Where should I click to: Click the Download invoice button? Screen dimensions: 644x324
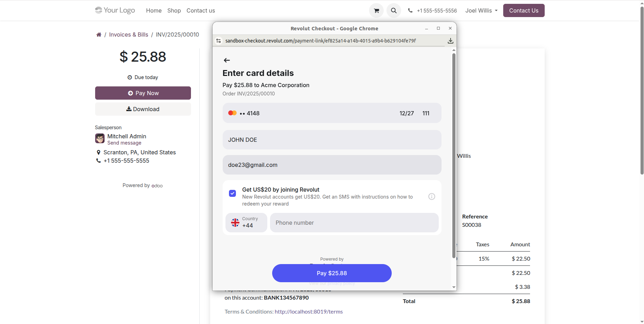pyautogui.click(x=143, y=109)
